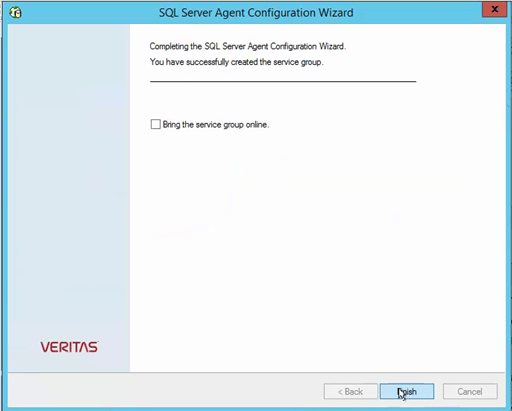Click the 'SQL Server Agent Configuration Wizard' window title
The image size is (512, 411).
pos(256,13)
